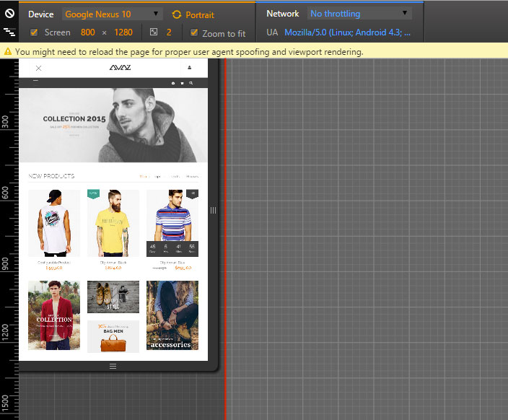This screenshot has width=508, height=420.
Task: Click the user account icon in the page header
Action: pos(190,68)
